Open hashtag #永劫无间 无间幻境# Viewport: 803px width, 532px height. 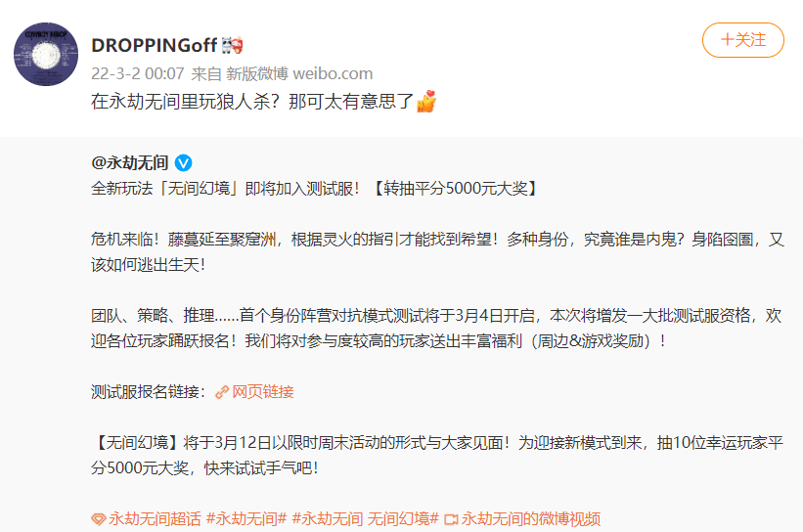coord(365,518)
